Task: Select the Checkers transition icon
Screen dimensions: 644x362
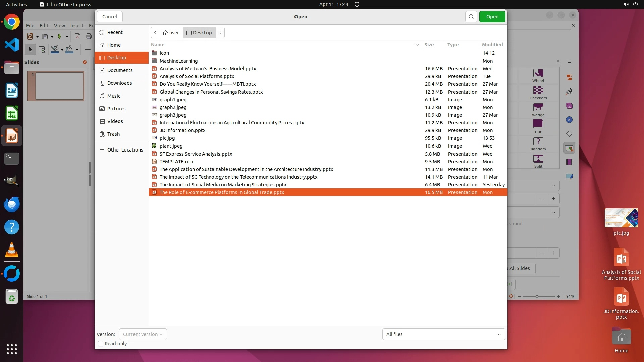Action: pyautogui.click(x=538, y=90)
